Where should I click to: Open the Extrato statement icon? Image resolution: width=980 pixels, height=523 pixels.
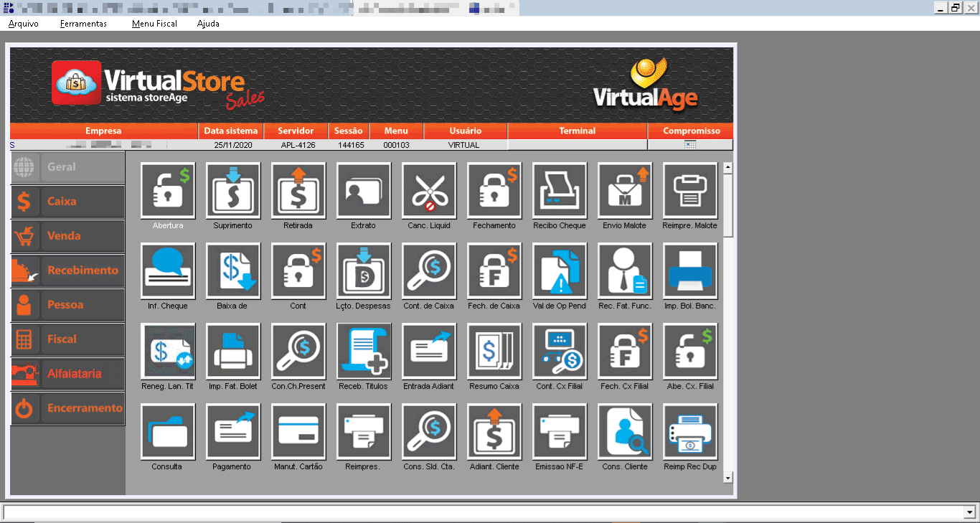(364, 190)
